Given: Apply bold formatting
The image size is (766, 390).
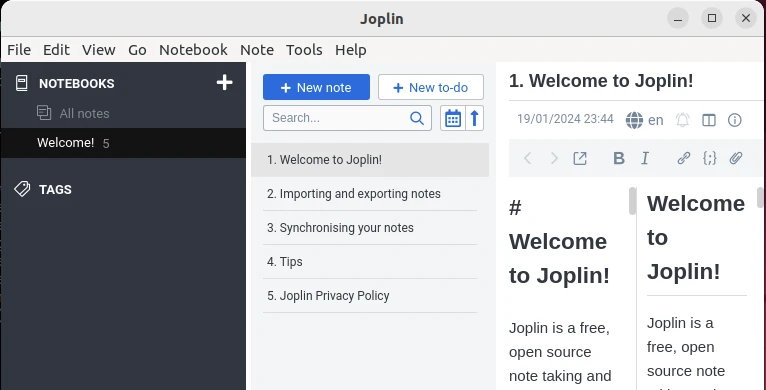Looking at the screenshot, I should [619, 158].
